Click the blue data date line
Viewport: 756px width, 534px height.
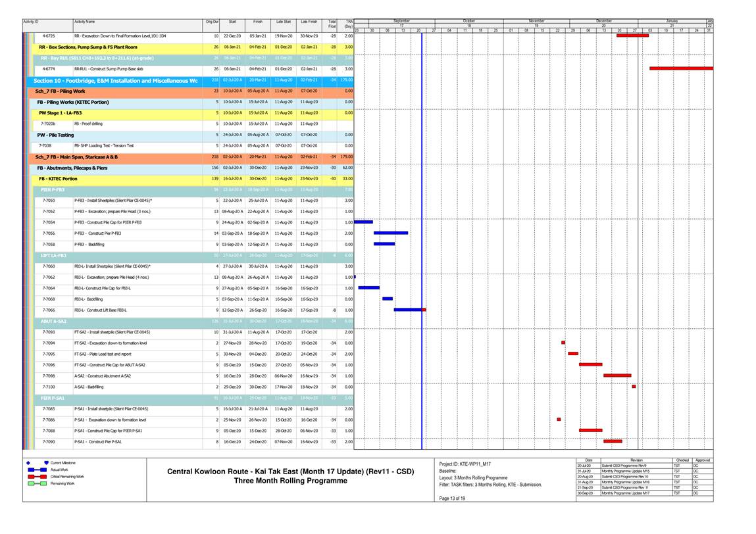pyautogui.click(x=421, y=263)
